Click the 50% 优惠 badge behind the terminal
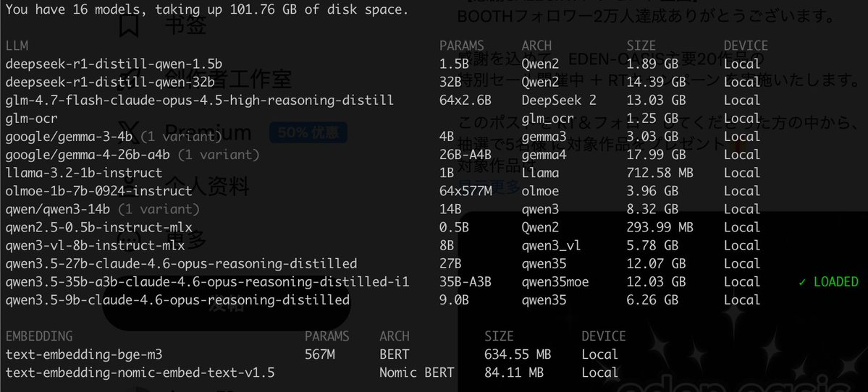 pyautogui.click(x=308, y=132)
